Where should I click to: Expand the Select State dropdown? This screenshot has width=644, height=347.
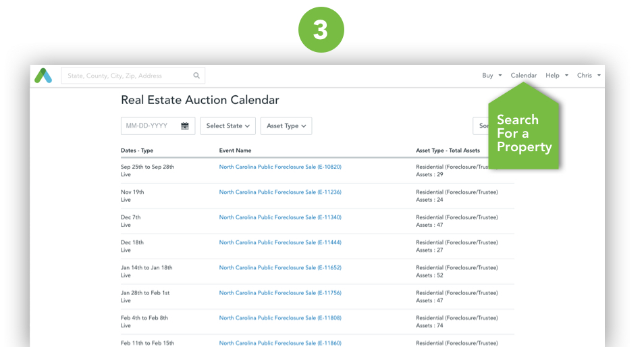pos(227,126)
